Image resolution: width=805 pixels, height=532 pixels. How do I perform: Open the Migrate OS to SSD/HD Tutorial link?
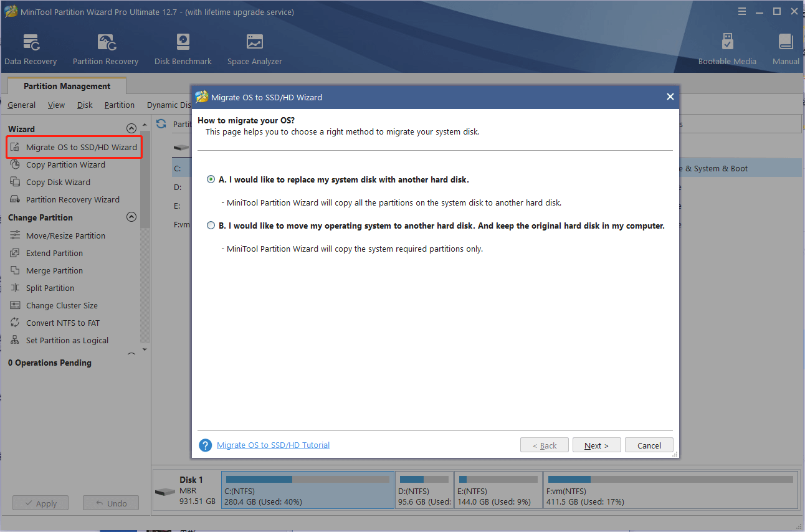(273, 445)
